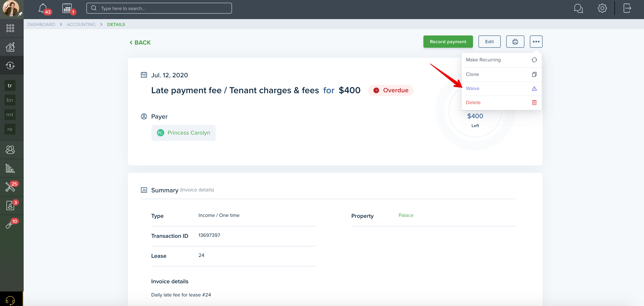Open payer Princess Carolyn's profile
644x306 pixels.
183,133
